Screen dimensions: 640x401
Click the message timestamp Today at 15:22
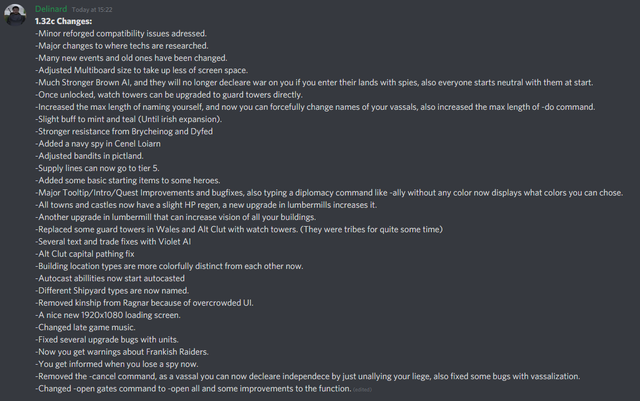coord(92,9)
